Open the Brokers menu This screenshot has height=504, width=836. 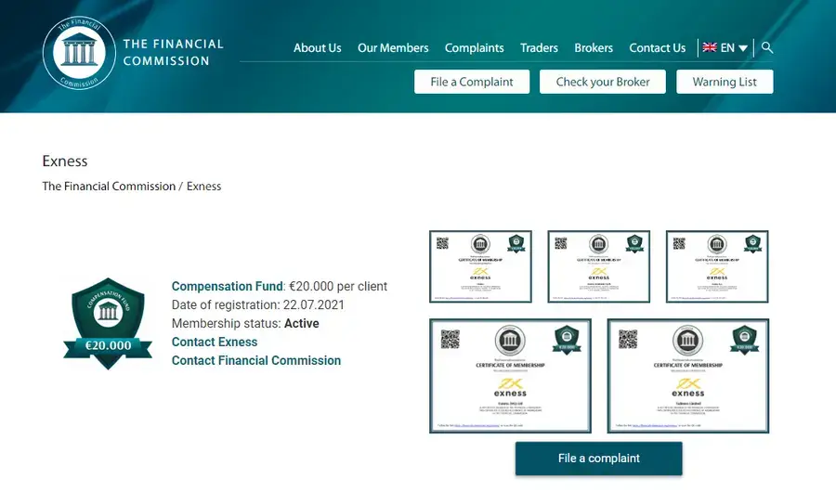594,48
